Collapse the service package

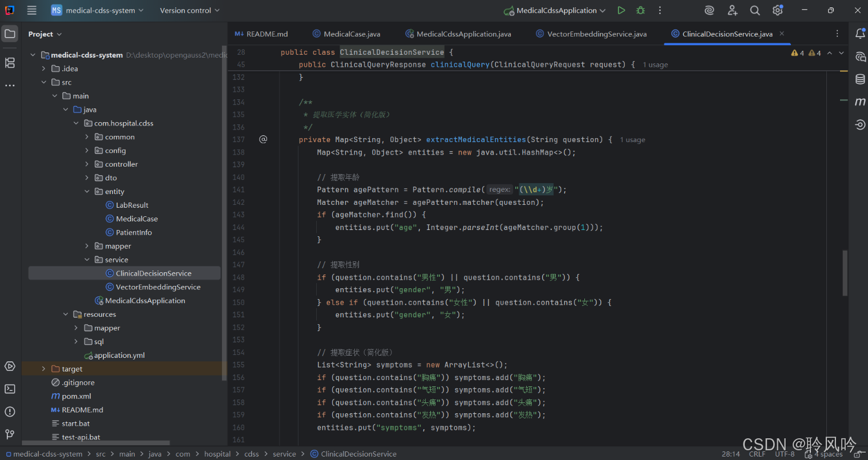click(87, 260)
